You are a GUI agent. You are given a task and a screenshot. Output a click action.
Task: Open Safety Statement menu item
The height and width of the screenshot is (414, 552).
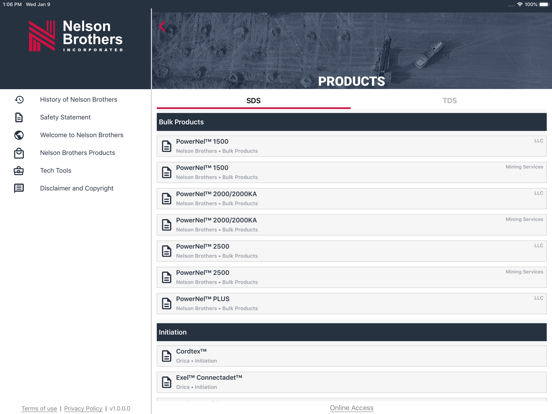[x=65, y=117]
